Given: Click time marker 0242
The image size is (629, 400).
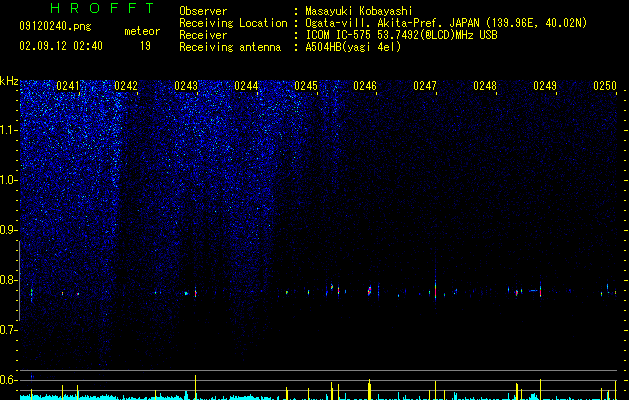Looking at the screenshot, I should point(126,86).
